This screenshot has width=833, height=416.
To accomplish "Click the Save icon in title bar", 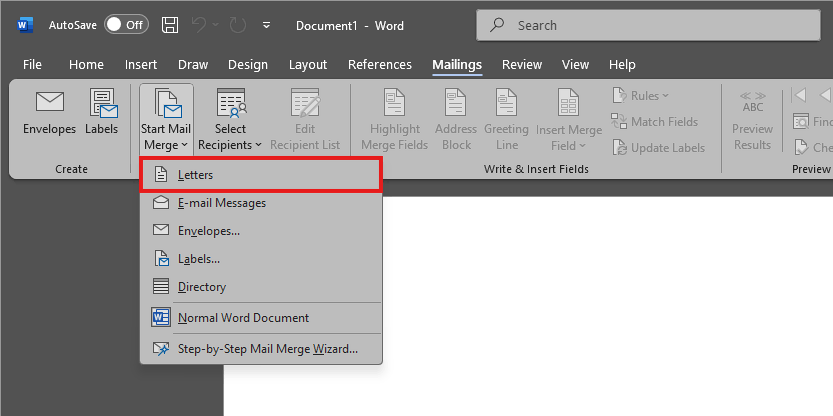I will coord(171,25).
